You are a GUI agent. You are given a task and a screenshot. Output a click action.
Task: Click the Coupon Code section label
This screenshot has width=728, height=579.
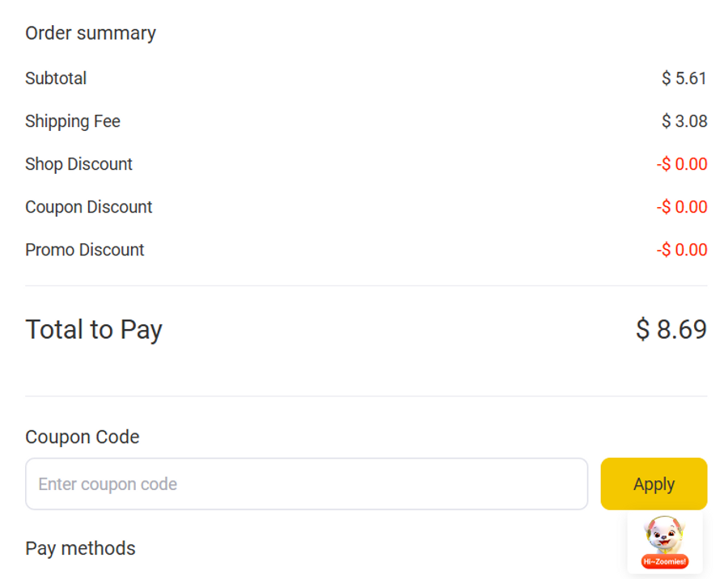(x=83, y=437)
